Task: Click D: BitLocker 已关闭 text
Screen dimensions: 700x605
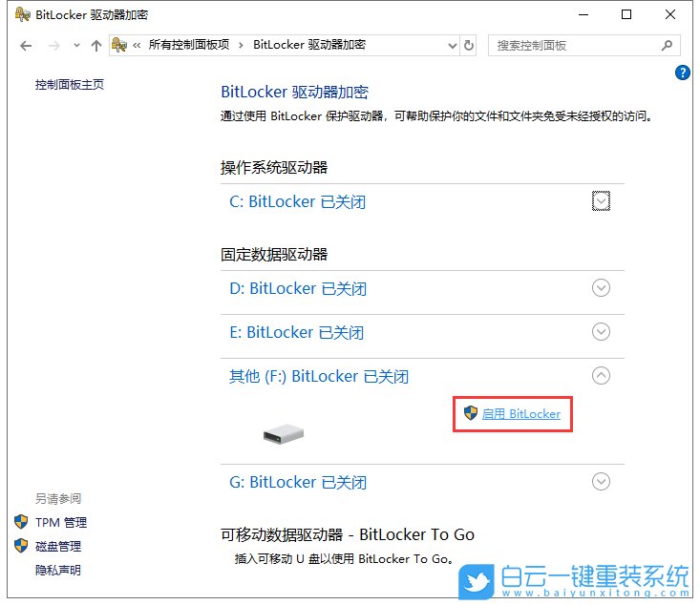Action: (298, 289)
